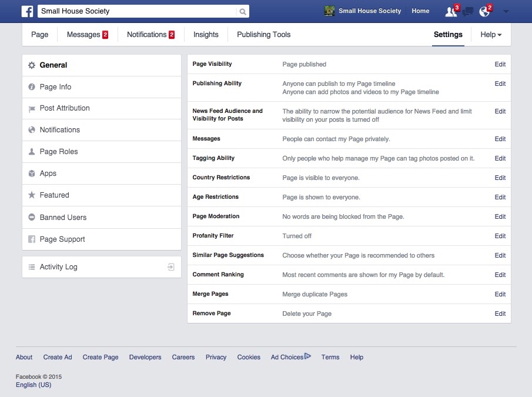Click the Banned Users icon
Screen dimensions: 532x397
32,217
